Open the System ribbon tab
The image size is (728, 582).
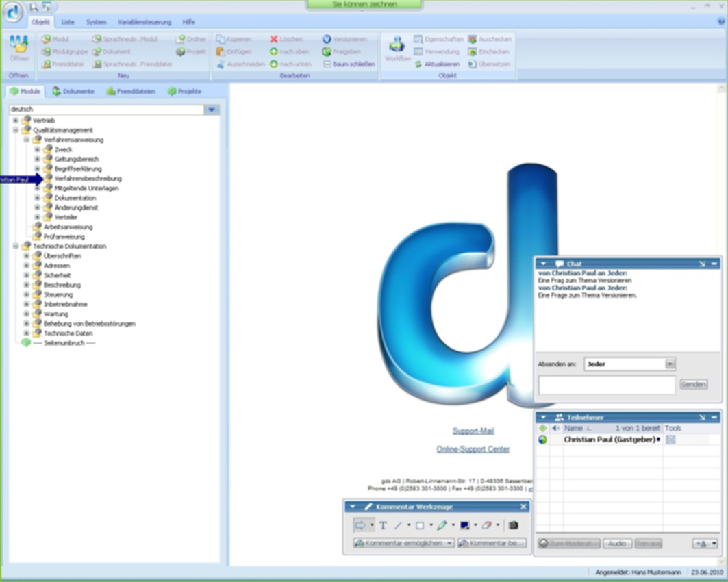tap(96, 22)
